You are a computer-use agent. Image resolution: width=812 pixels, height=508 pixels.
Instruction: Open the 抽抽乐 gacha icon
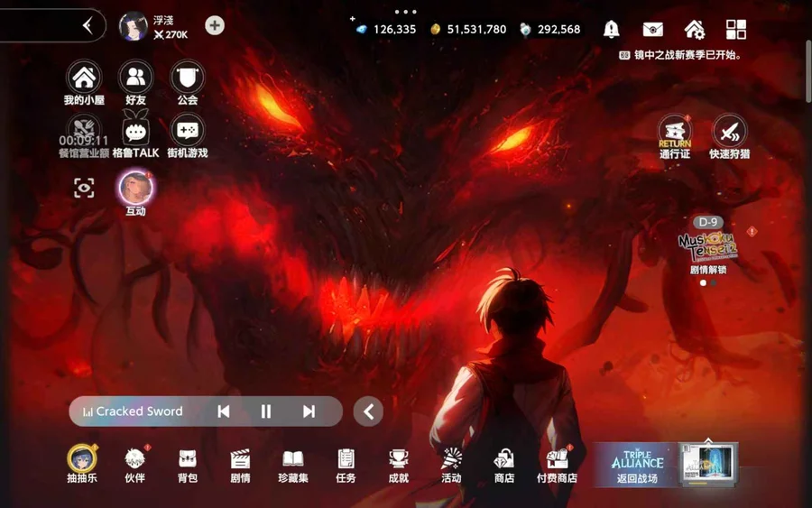[x=82, y=460]
